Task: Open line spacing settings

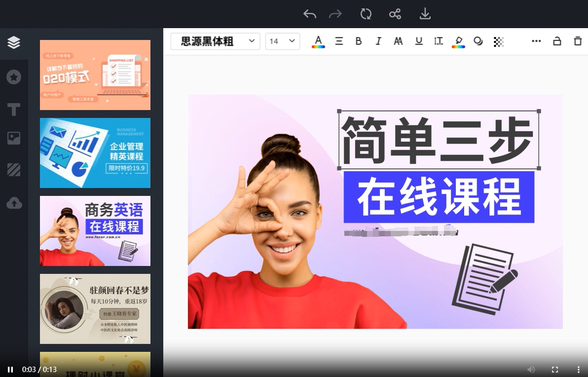Action: coord(439,41)
